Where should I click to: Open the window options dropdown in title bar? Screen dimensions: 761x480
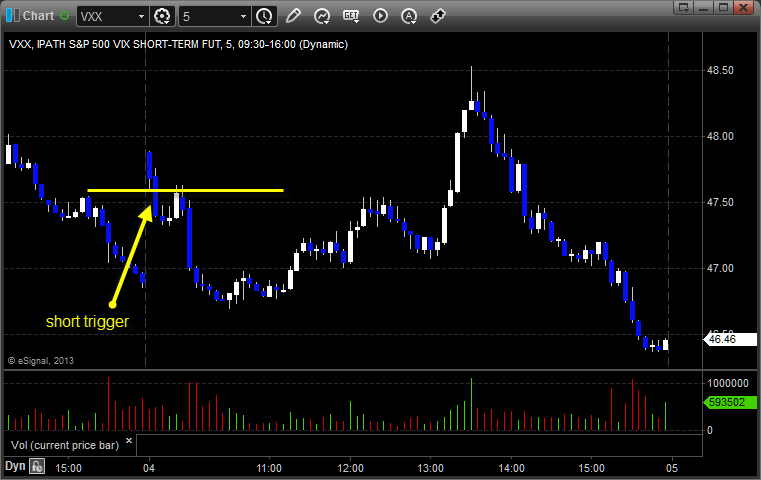(684, 7)
